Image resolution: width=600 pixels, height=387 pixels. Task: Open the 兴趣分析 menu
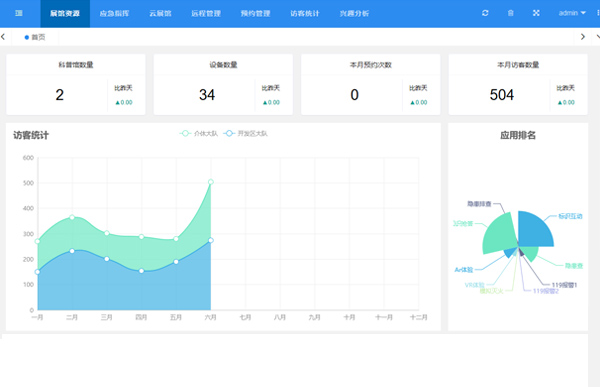354,14
